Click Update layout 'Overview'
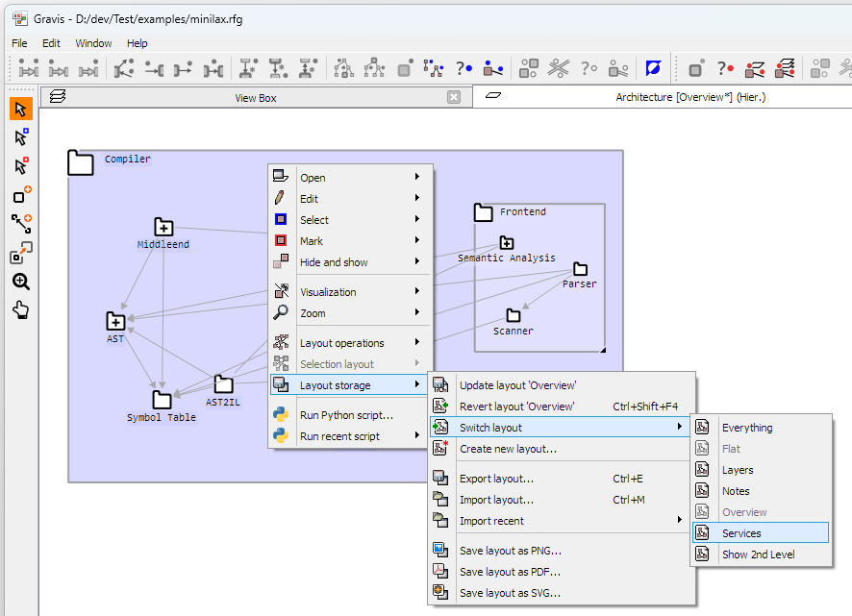 click(x=562, y=385)
